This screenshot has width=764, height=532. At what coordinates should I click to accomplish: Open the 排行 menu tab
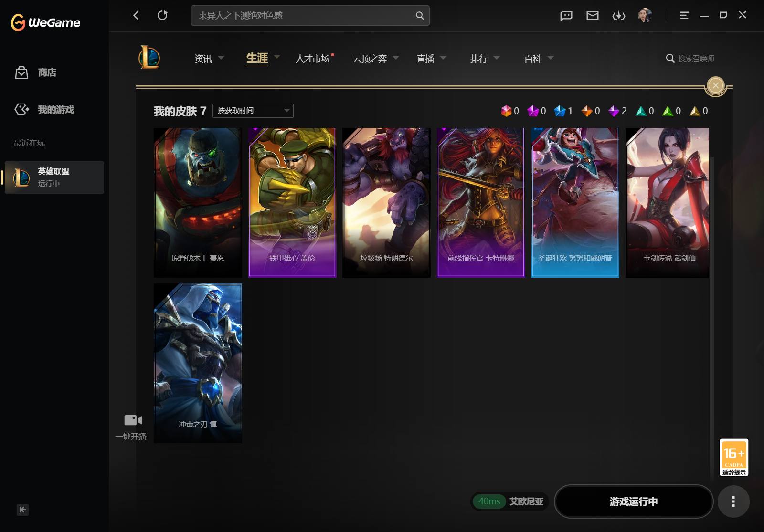pos(479,58)
